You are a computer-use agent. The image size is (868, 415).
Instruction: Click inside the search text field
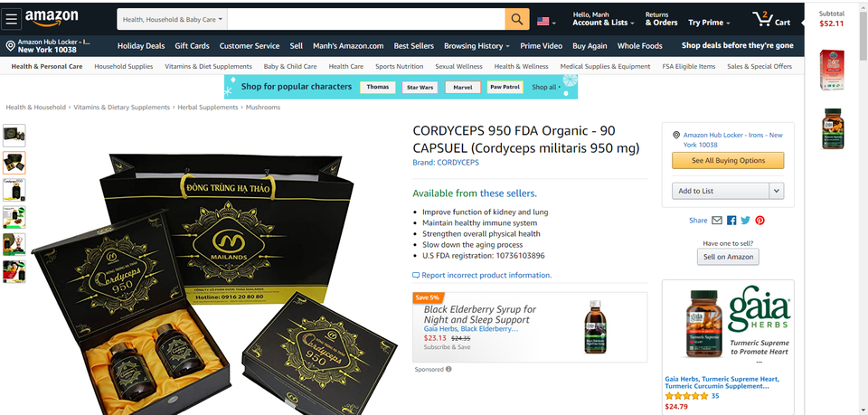[366, 19]
